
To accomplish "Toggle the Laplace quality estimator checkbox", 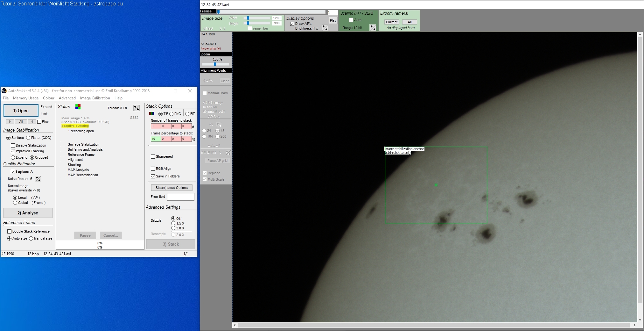I will 13,172.
